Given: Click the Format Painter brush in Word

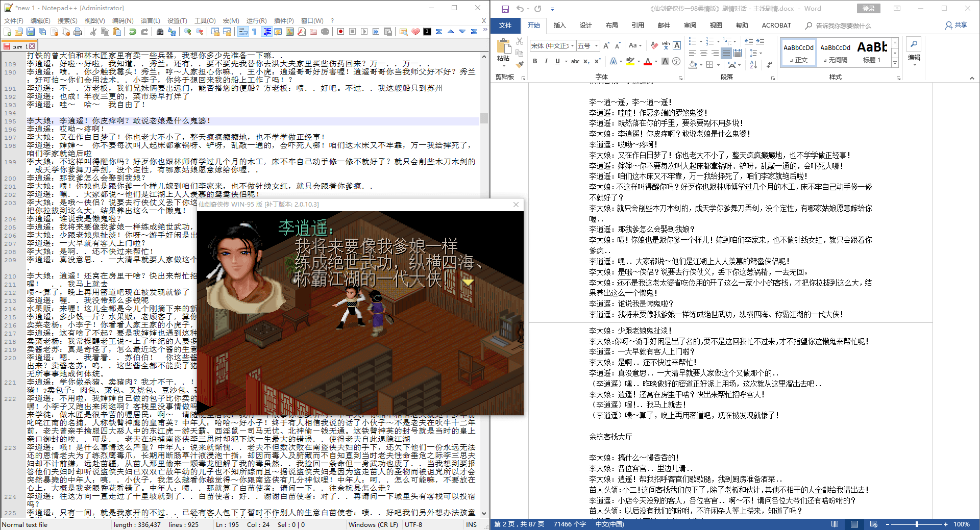Looking at the screenshot, I should tap(520, 64).
